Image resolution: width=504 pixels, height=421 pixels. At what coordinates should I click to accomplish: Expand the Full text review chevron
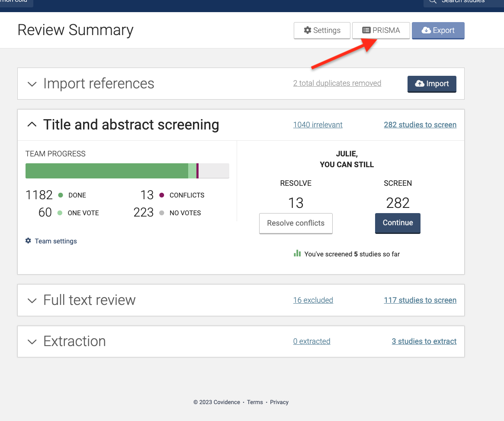(32, 301)
